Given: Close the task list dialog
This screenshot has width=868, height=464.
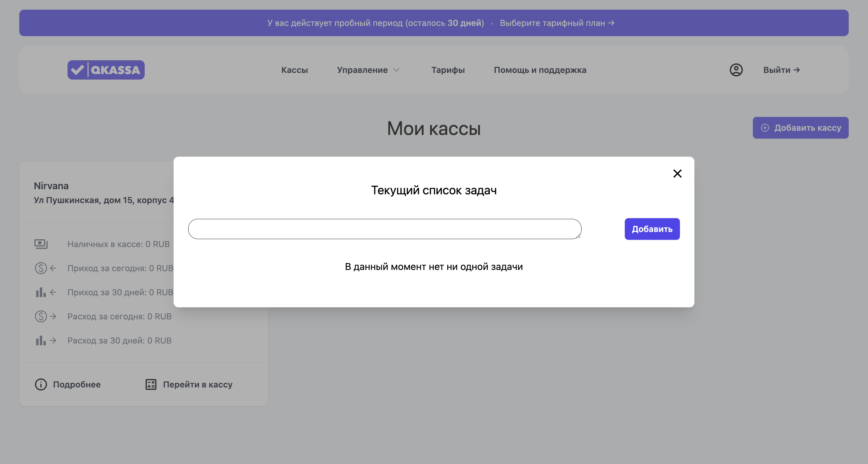Looking at the screenshot, I should point(677,174).
